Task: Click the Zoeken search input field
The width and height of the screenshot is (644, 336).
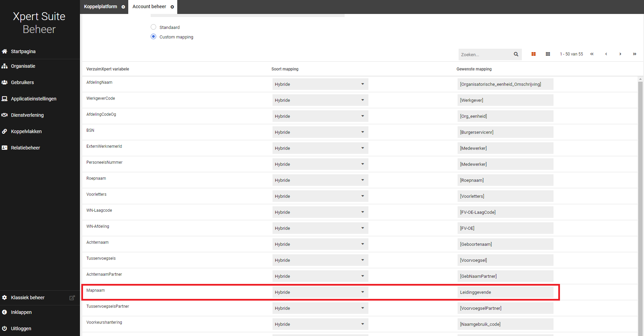Action: [485, 54]
